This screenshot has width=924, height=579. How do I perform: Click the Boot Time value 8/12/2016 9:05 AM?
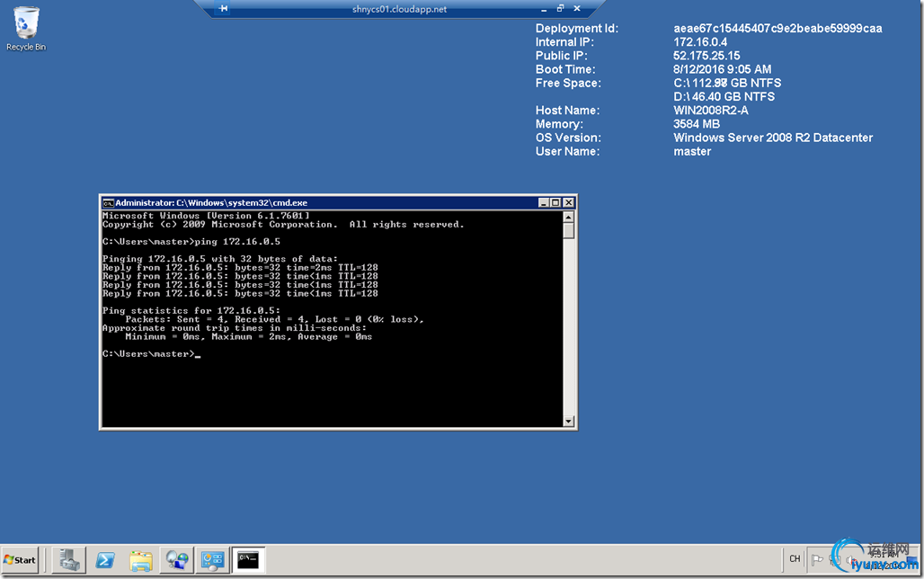(x=722, y=69)
